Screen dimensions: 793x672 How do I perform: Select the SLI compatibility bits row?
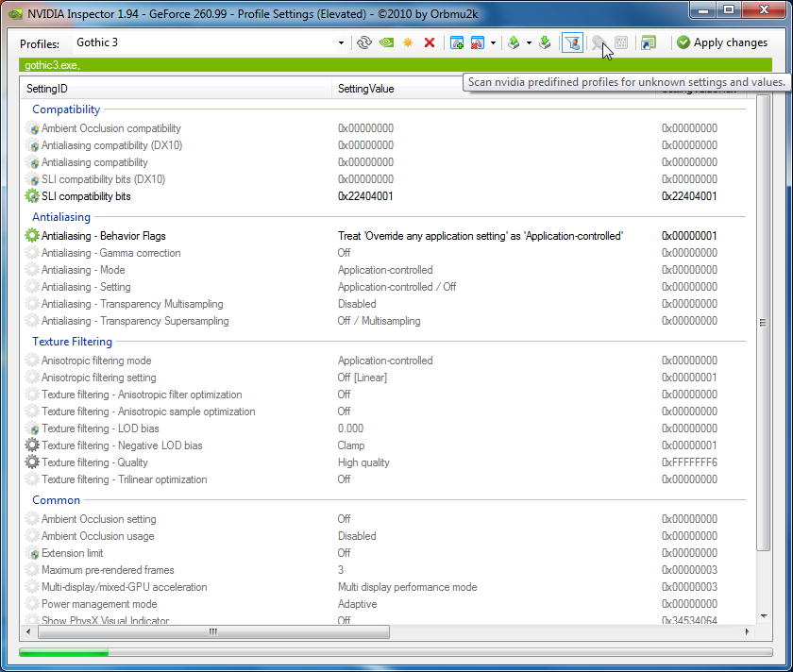[x=86, y=196]
